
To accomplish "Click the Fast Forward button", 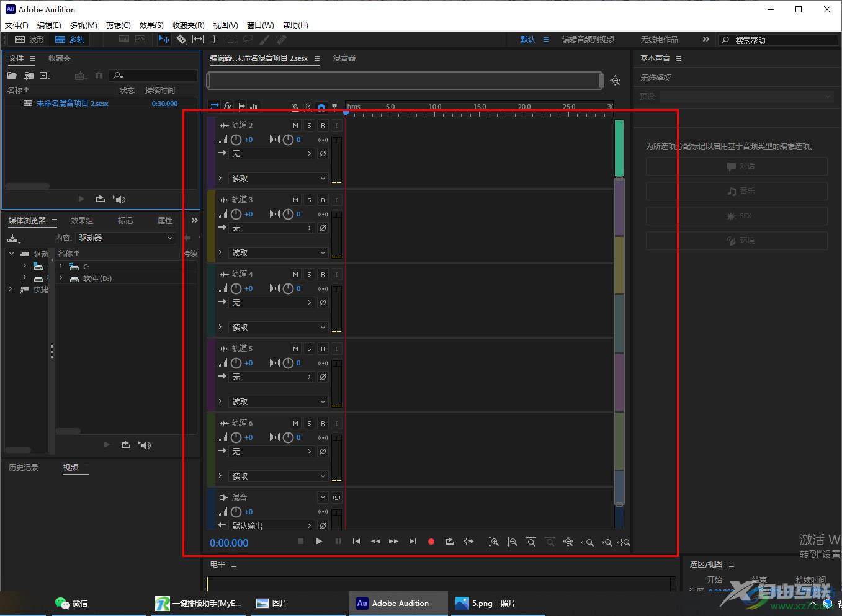I will click(393, 542).
